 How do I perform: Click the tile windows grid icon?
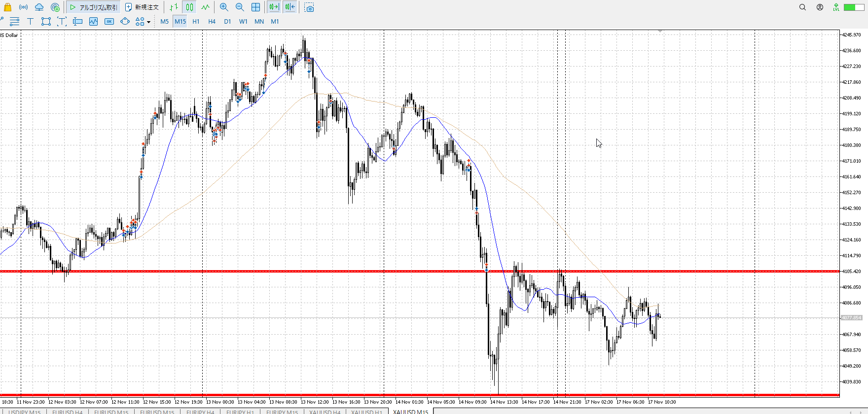tap(255, 7)
